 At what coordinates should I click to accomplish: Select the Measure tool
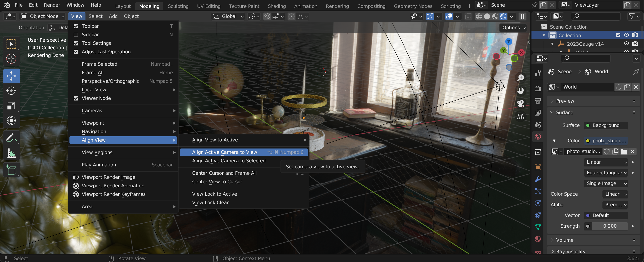click(11, 153)
